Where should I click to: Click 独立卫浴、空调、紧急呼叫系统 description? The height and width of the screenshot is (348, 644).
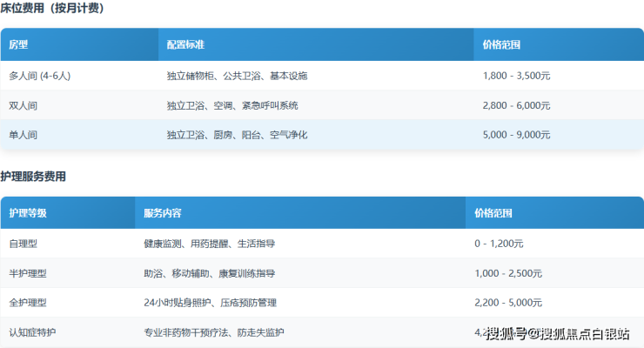(232, 105)
